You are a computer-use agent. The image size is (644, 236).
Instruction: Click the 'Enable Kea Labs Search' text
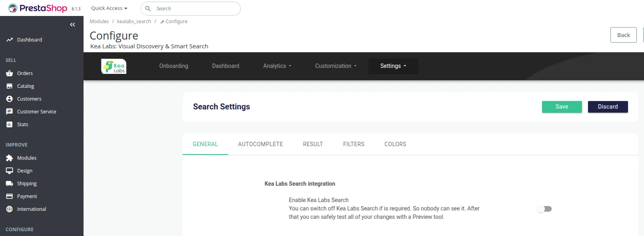pyautogui.click(x=319, y=200)
